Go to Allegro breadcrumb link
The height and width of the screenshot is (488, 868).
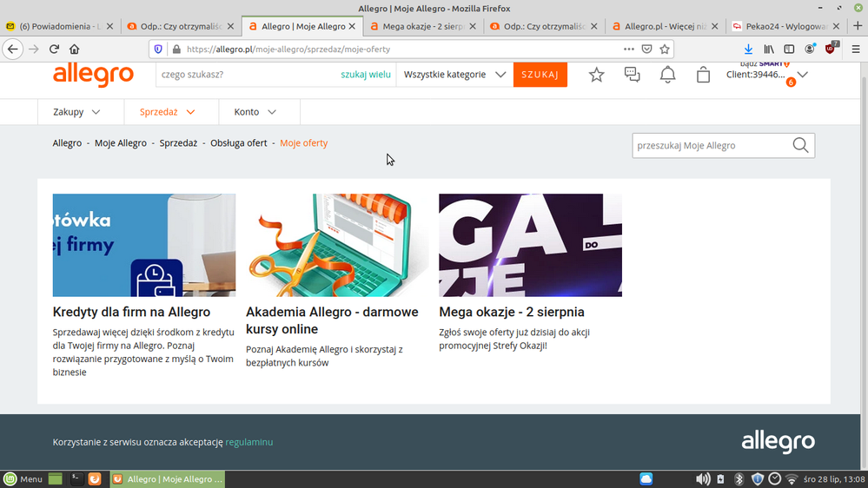pyautogui.click(x=67, y=142)
